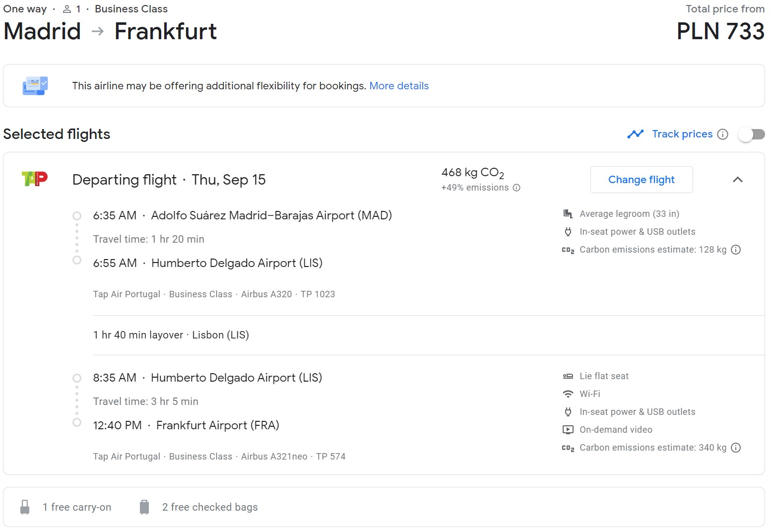Click the 1 hr 40 min layover row
Image resolution: width=774 pixels, height=532 pixels.
[429, 335]
